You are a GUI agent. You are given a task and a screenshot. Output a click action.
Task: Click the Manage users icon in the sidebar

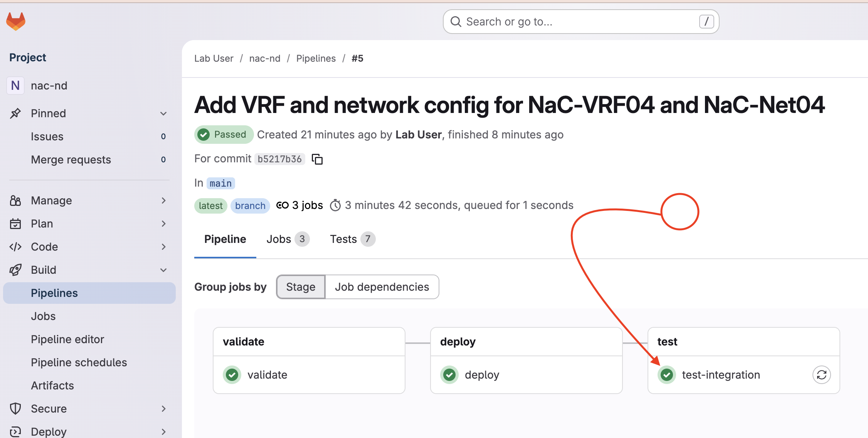point(15,200)
